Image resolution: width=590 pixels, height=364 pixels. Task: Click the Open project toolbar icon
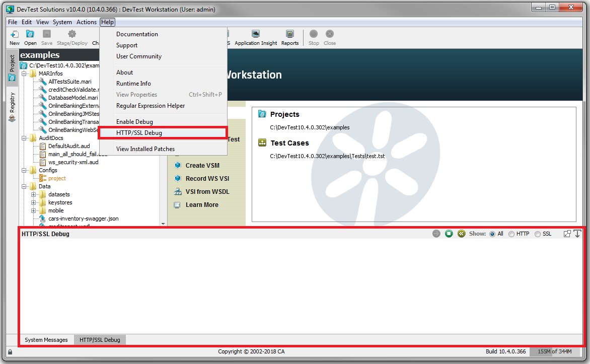click(30, 34)
